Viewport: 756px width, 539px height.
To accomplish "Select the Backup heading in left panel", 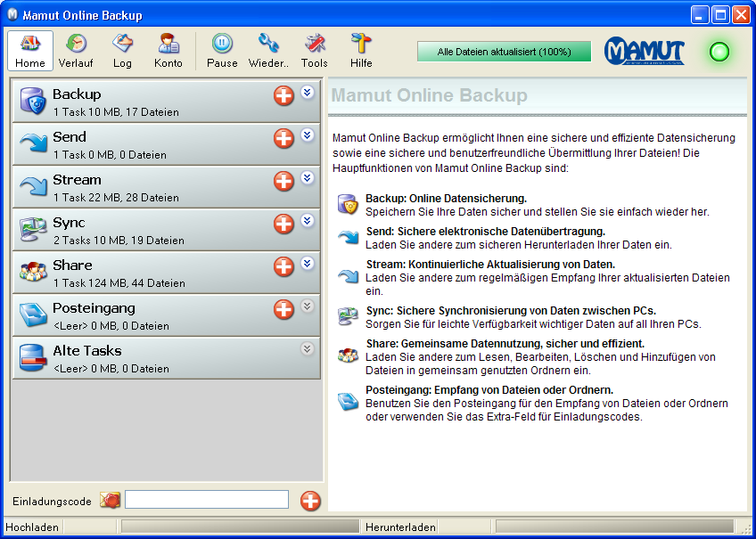I will 77,94.
